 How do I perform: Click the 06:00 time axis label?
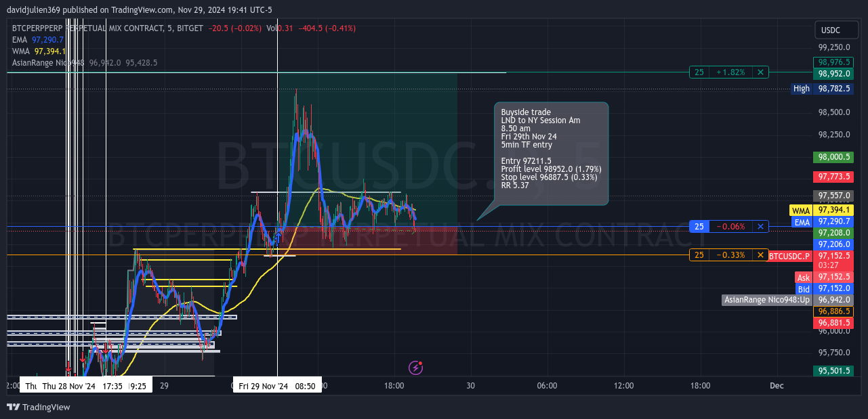click(x=547, y=386)
